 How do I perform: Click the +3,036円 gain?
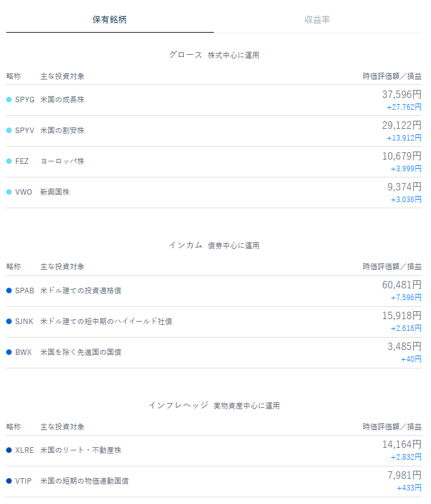click(x=406, y=200)
